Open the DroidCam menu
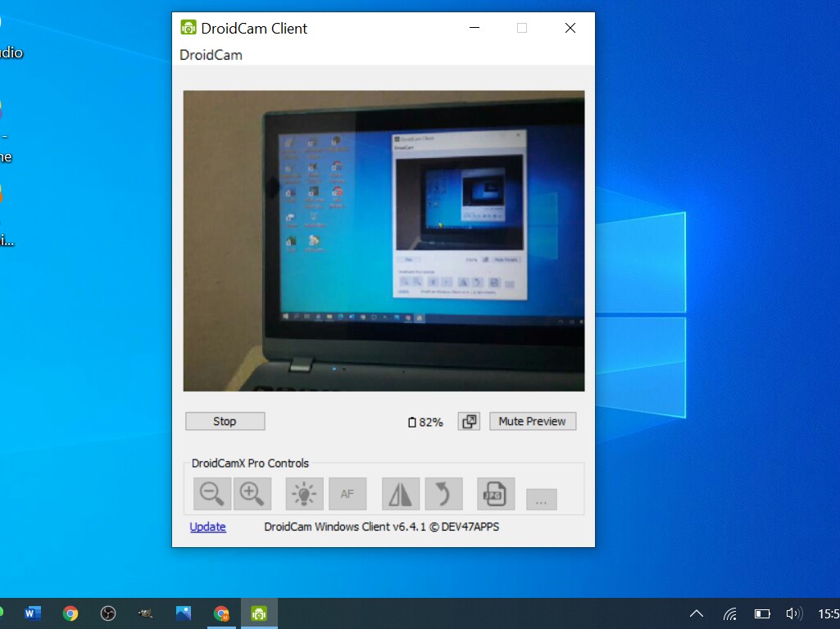This screenshot has height=629, width=840. click(x=211, y=55)
